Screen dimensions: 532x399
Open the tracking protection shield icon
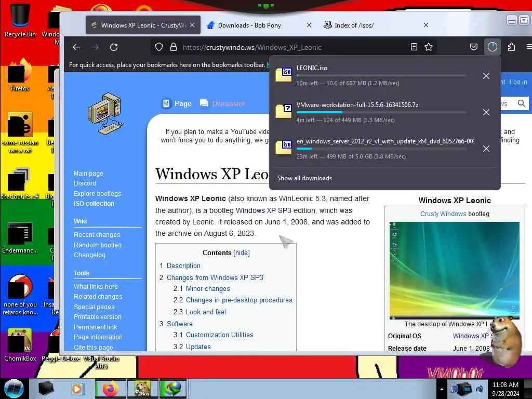pos(159,47)
